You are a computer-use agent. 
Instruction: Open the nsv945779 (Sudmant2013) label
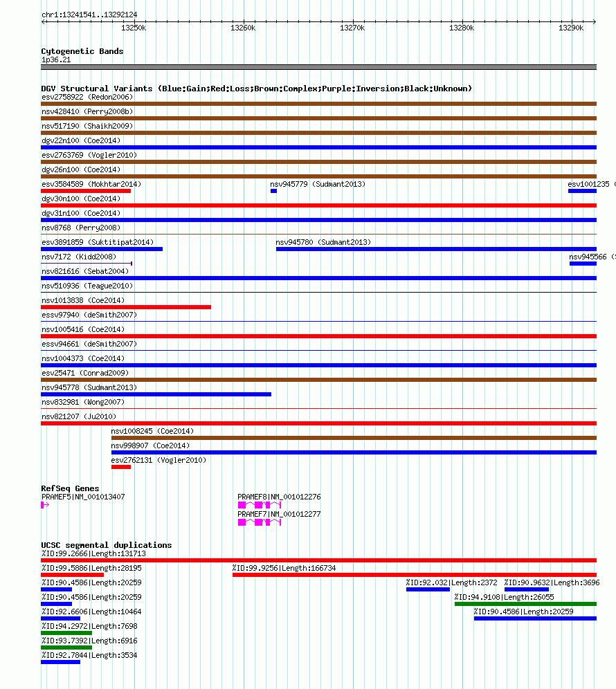tap(318, 184)
